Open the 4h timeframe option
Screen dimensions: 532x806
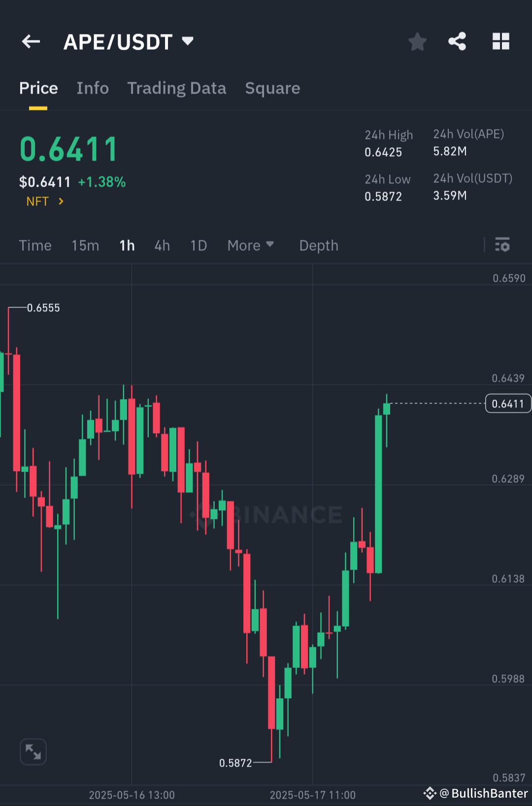[x=162, y=245]
